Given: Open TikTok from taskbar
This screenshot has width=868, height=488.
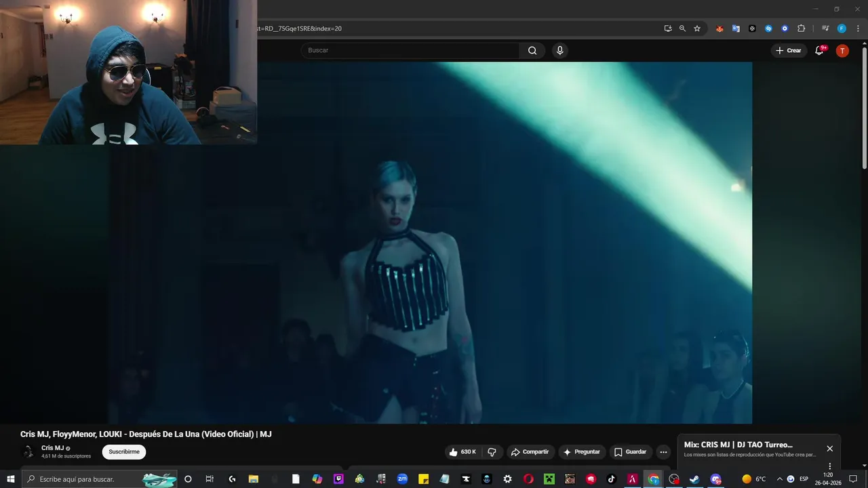Looking at the screenshot, I should (x=611, y=479).
